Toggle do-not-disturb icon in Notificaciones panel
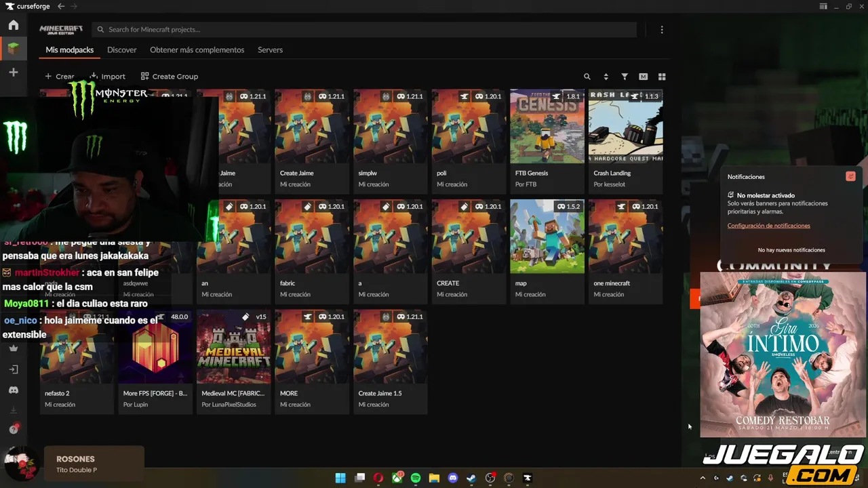868x488 pixels. click(850, 176)
